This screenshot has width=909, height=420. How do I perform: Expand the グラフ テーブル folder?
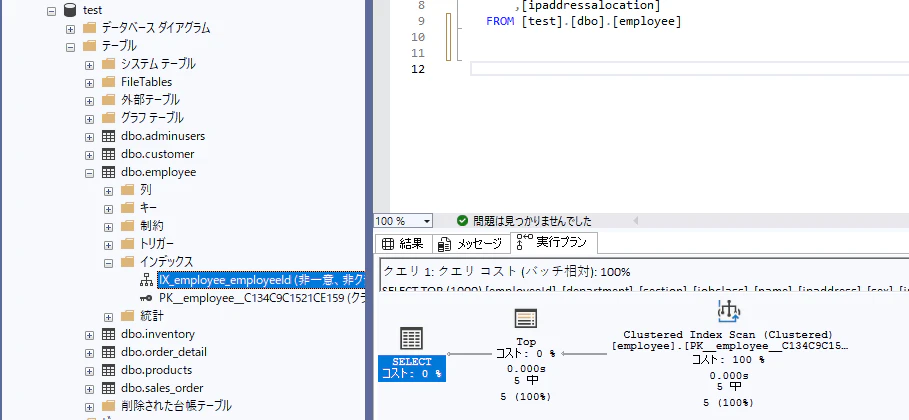tap(89, 118)
